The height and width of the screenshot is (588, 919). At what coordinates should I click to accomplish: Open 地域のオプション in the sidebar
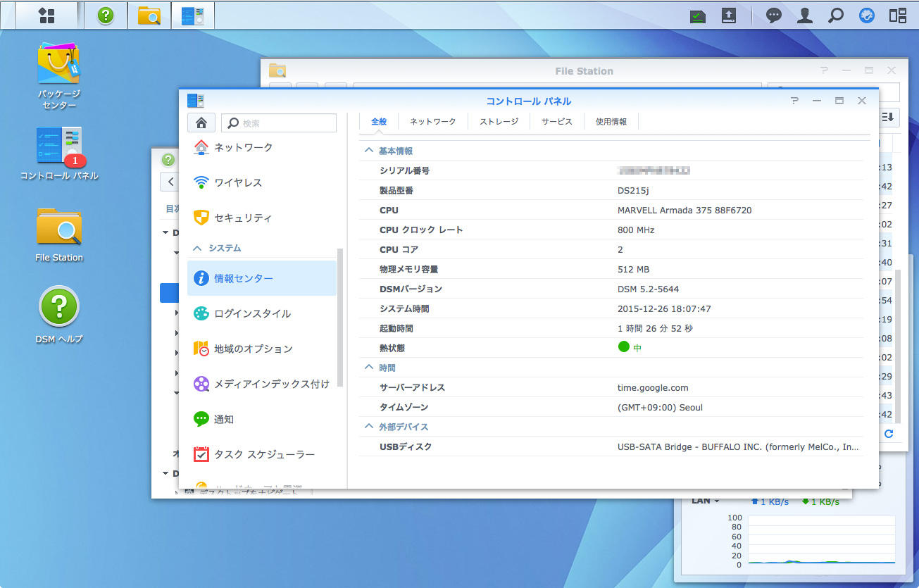261,349
